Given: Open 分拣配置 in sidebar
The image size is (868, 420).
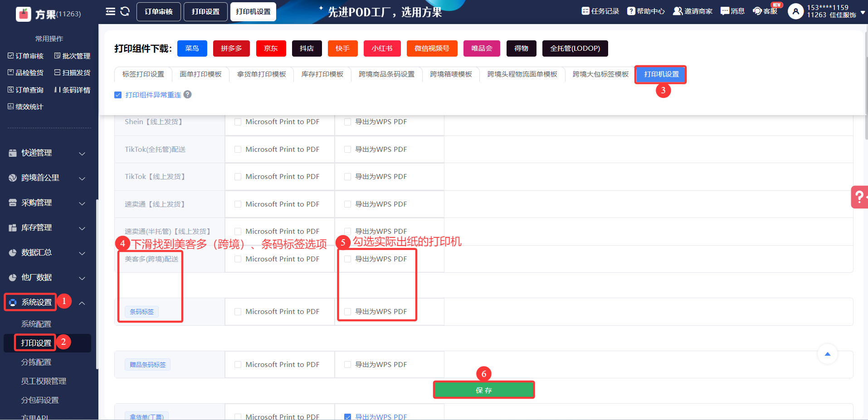Looking at the screenshot, I should 36,362.
